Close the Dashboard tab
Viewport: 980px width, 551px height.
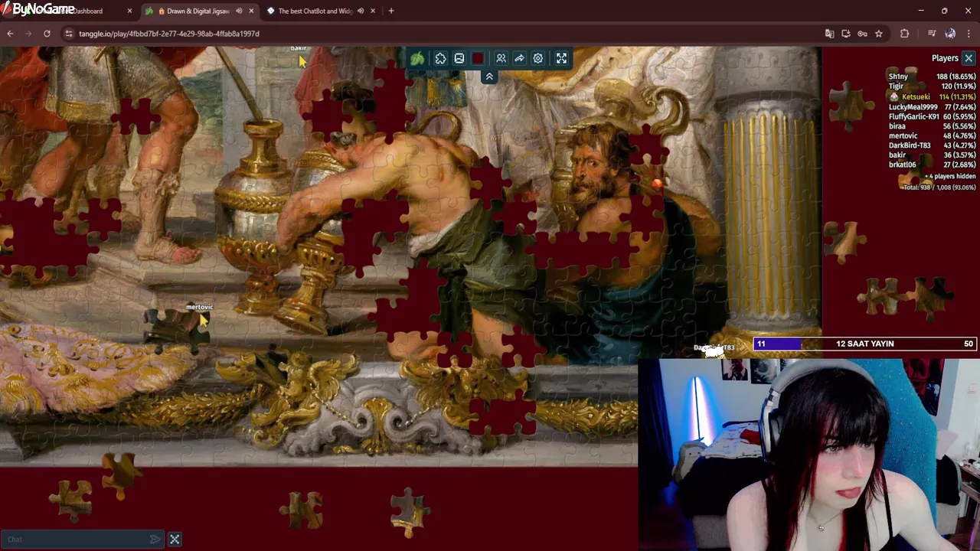(129, 11)
